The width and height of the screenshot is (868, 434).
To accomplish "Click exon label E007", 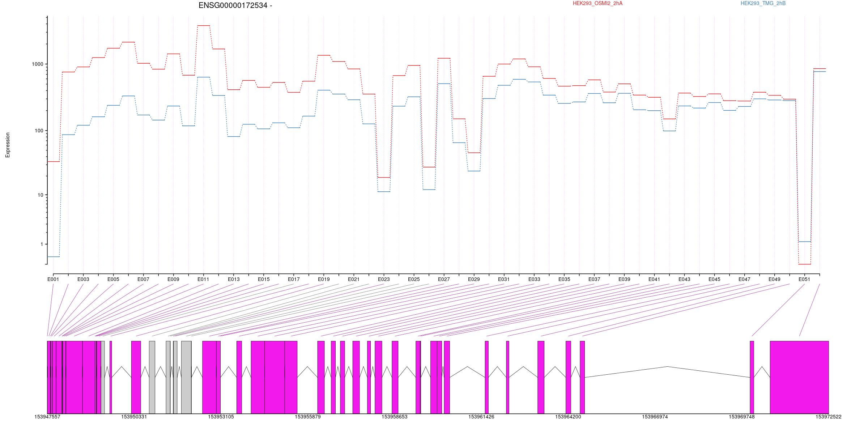I will pyautogui.click(x=143, y=279).
